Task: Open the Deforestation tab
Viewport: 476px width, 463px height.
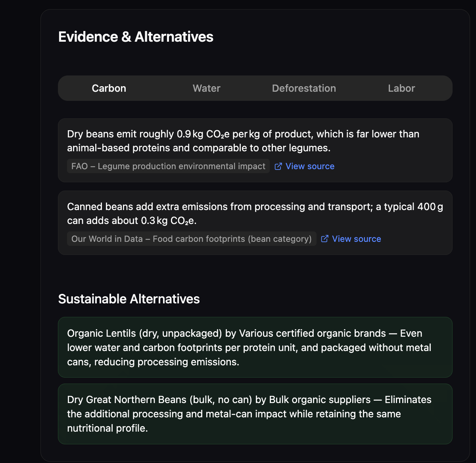Action: 304,88
